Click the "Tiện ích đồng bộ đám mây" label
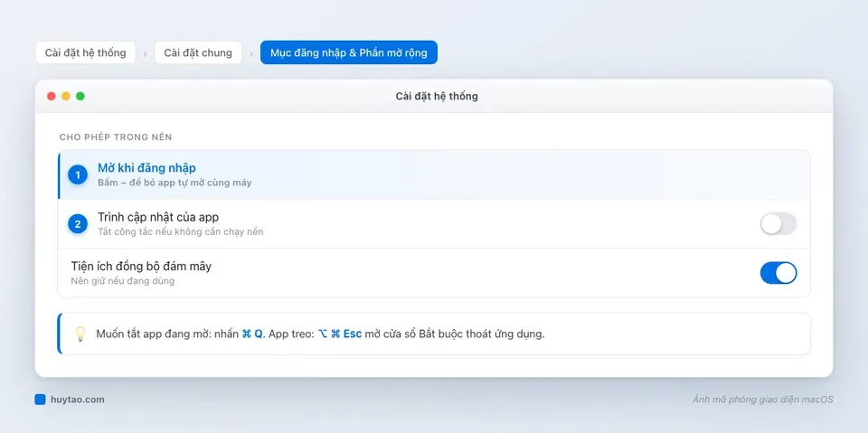The height and width of the screenshot is (433, 868). pyautogui.click(x=141, y=267)
